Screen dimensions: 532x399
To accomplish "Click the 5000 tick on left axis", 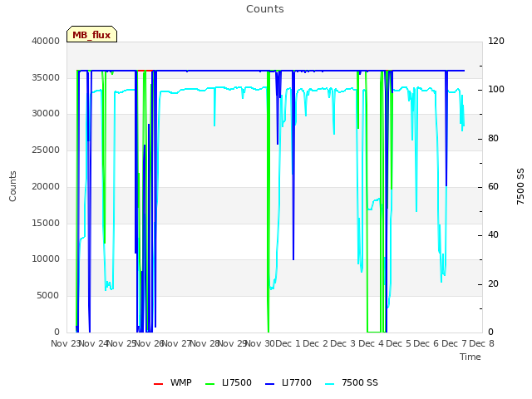I will click(48, 295).
